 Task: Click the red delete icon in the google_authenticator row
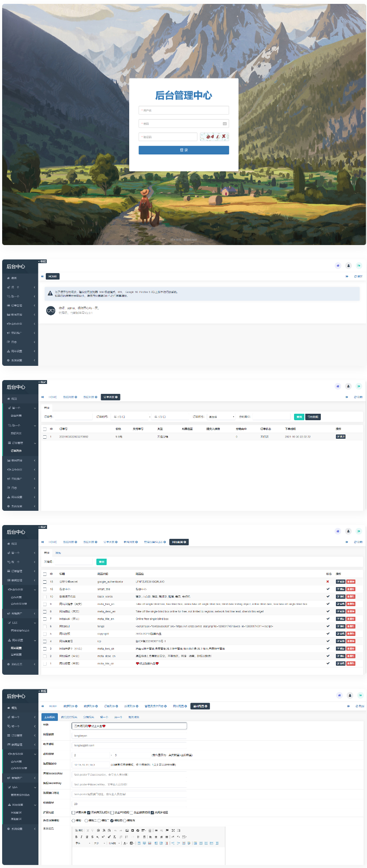click(x=351, y=582)
